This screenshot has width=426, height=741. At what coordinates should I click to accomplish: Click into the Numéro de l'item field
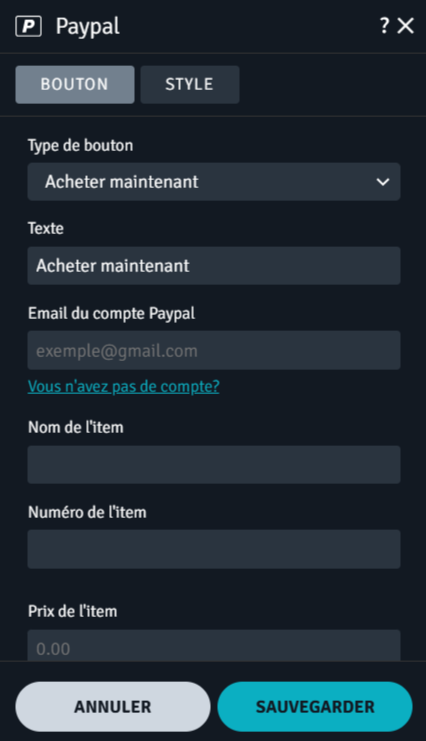214,549
